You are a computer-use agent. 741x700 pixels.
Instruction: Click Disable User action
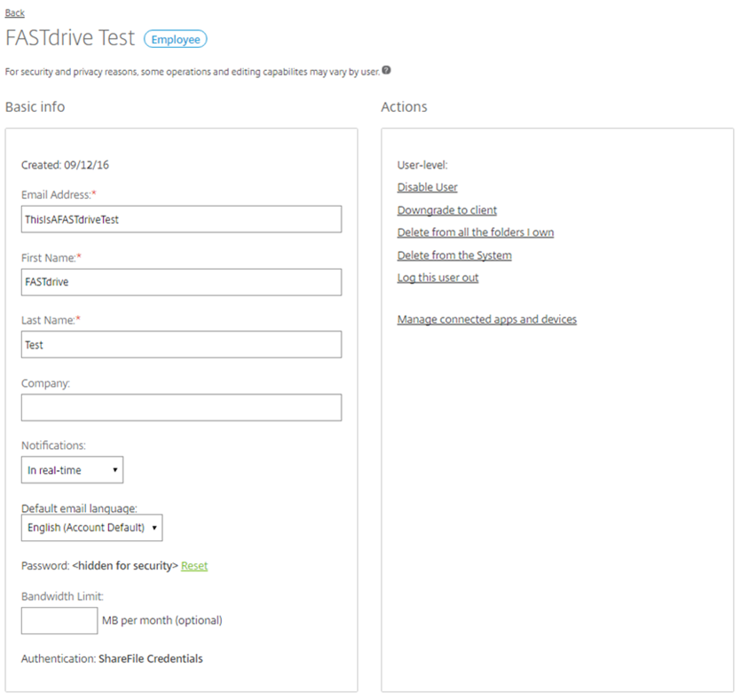(x=427, y=187)
